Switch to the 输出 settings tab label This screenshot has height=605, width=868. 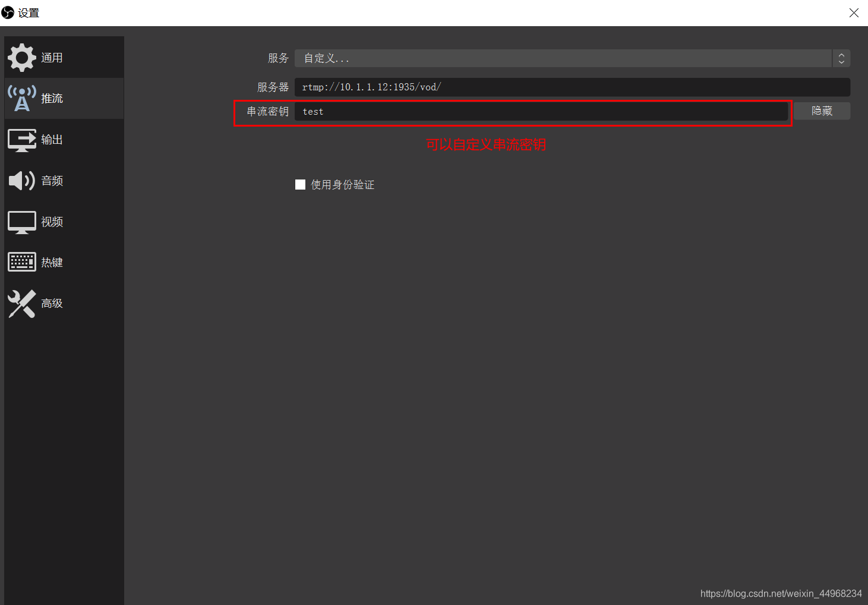[x=52, y=140]
